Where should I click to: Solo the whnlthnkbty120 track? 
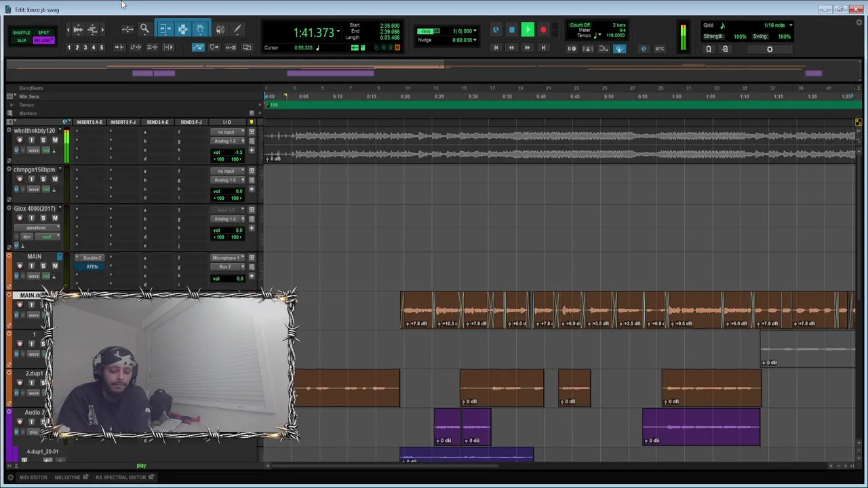point(43,140)
